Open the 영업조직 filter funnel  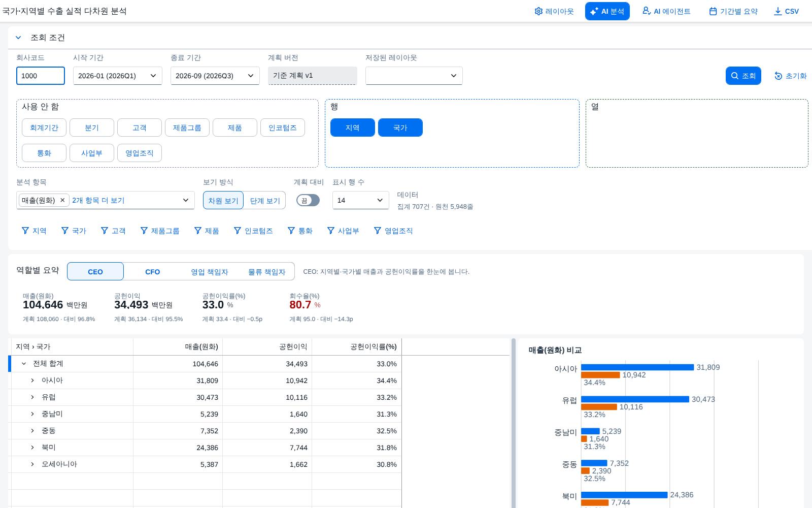point(393,231)
